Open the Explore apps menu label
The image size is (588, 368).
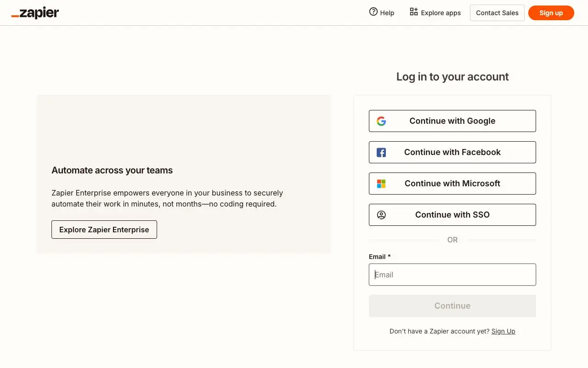(441, 13)
